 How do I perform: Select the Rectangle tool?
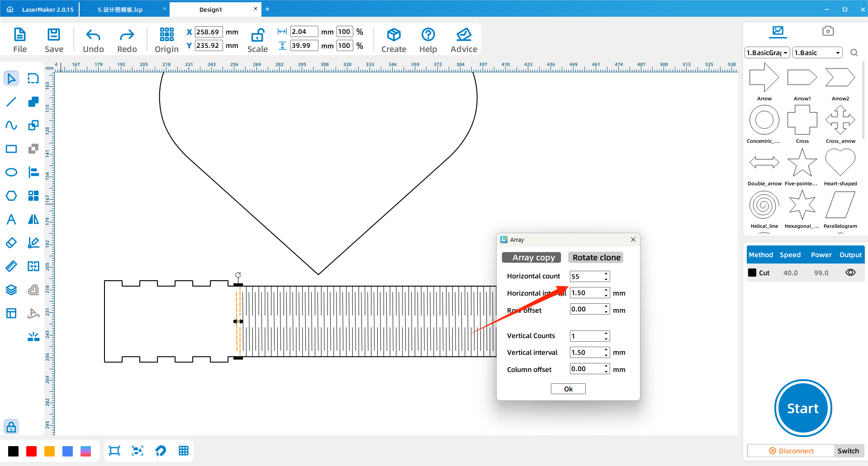[x=11, y=149]
